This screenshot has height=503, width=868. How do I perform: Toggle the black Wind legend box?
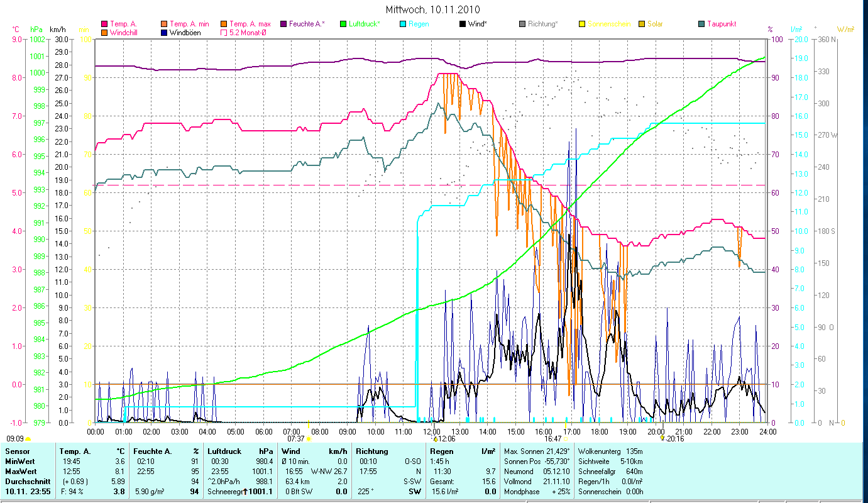462,24
